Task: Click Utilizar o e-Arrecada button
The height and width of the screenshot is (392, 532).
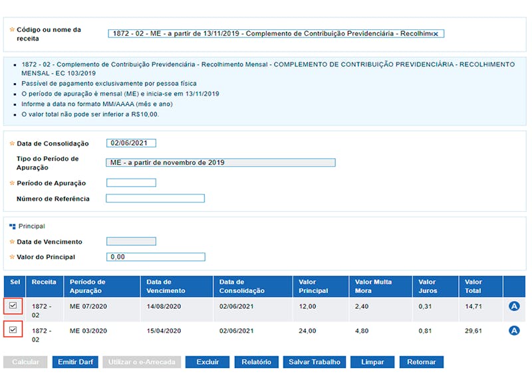Action: [142, 362]
